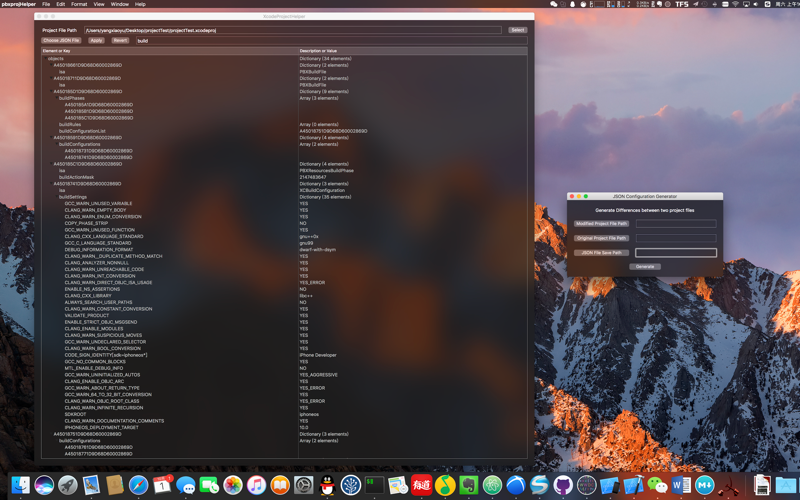Launch the Terminal icon in dock
This screenshot has width=800, height=500.
coord(374,485)
